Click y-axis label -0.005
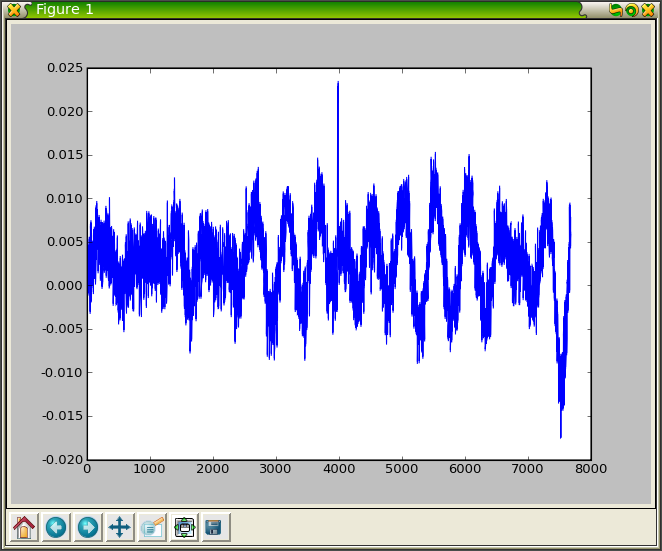This screenshot has width=662, height=551. (62, 329)
